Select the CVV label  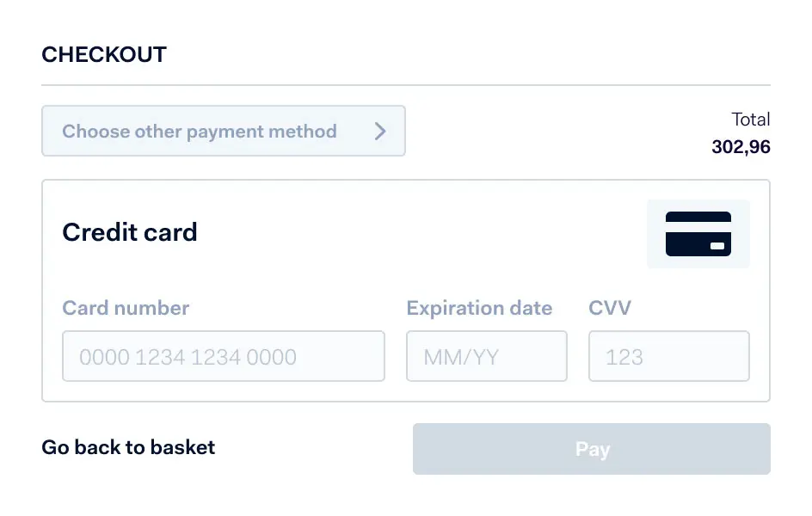[x=610, y=308]
